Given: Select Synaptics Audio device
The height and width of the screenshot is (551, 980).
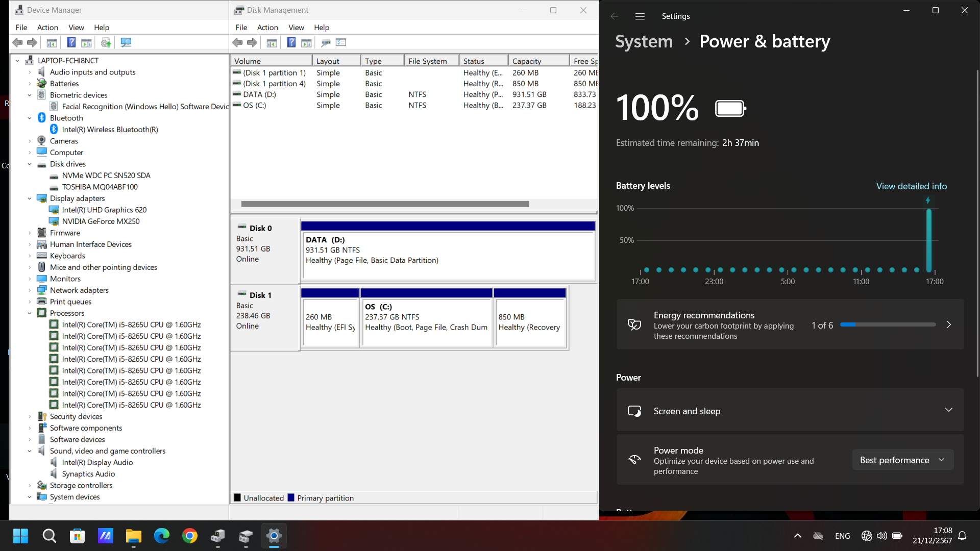Looking at the screenshot, I should pyautogui.click(x=88, y=474).
